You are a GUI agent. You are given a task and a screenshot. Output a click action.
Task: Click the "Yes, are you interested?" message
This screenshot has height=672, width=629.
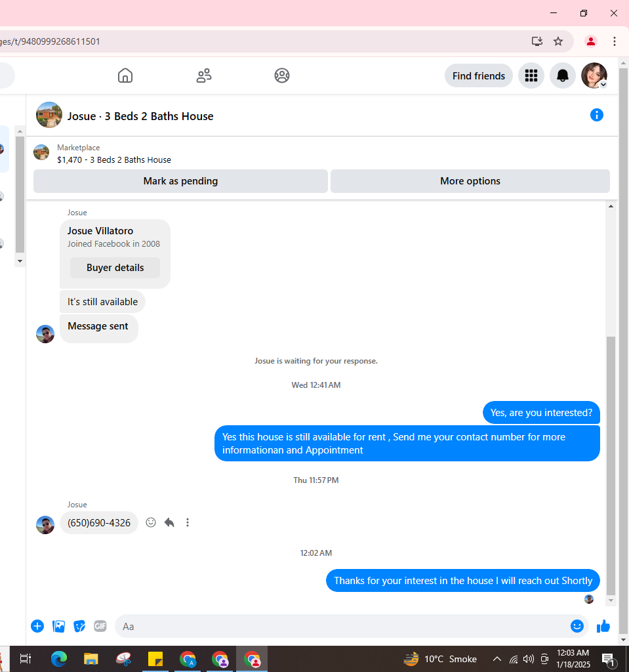click(x=541, y=413)
